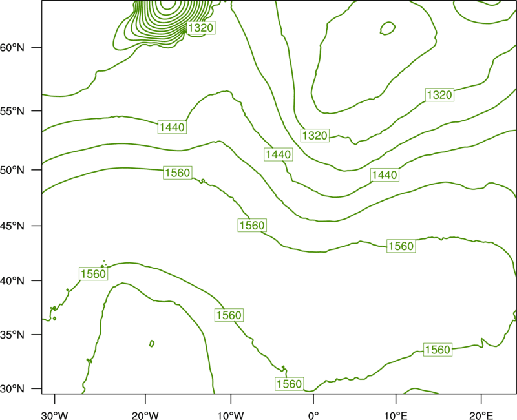The height and width of the screenshot is (420, 517).
Task: Select the 30°N latitude axis label
Action: click(x=12, y=389)
